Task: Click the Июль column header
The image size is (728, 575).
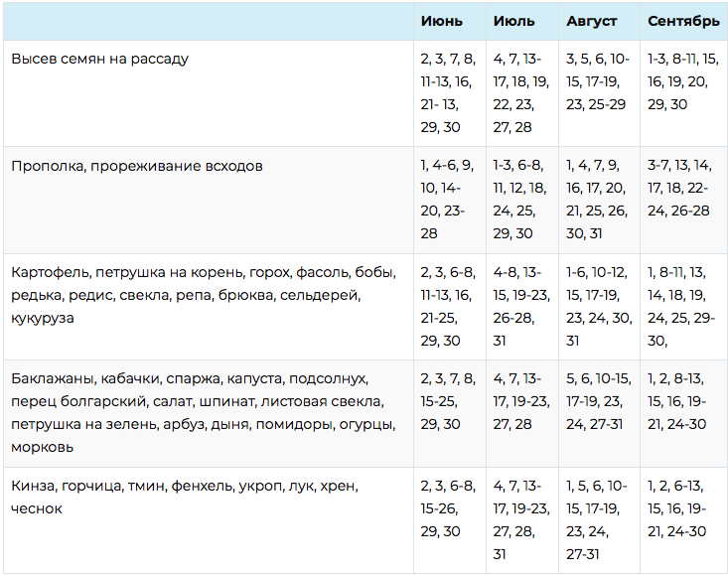Action: [x=513, y=21]
